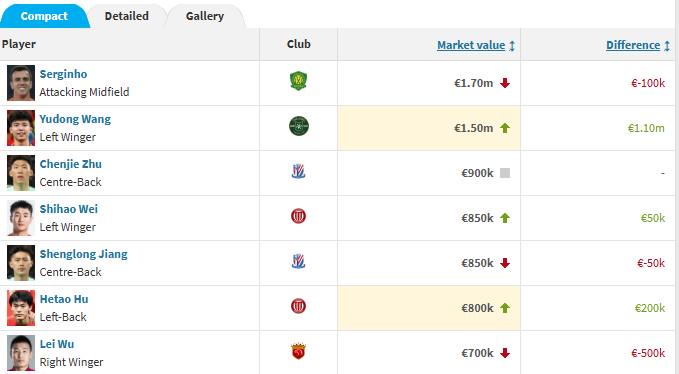
Task: Click the highlighted €1.50m market value cell
Action: point(429,128)
